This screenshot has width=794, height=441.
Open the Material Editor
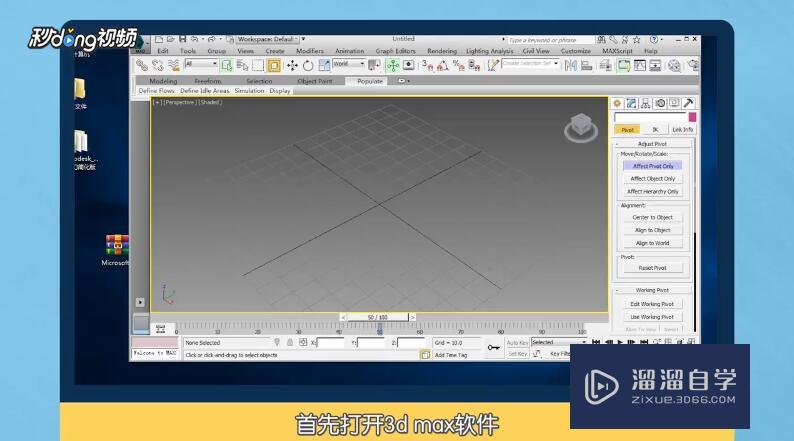pyautogui.click(x=674, y=65)
